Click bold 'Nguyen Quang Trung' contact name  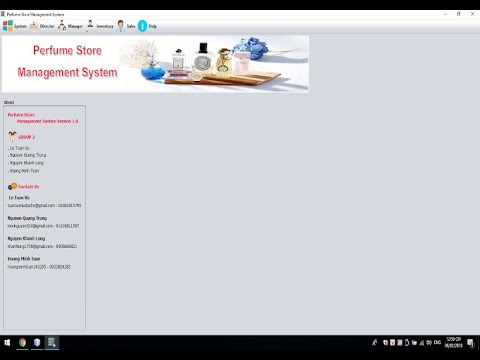pos(27,218)
